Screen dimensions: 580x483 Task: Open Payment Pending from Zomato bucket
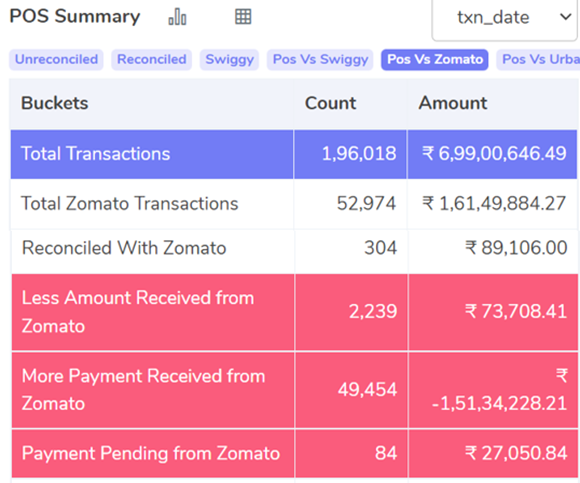pos(294,453)
